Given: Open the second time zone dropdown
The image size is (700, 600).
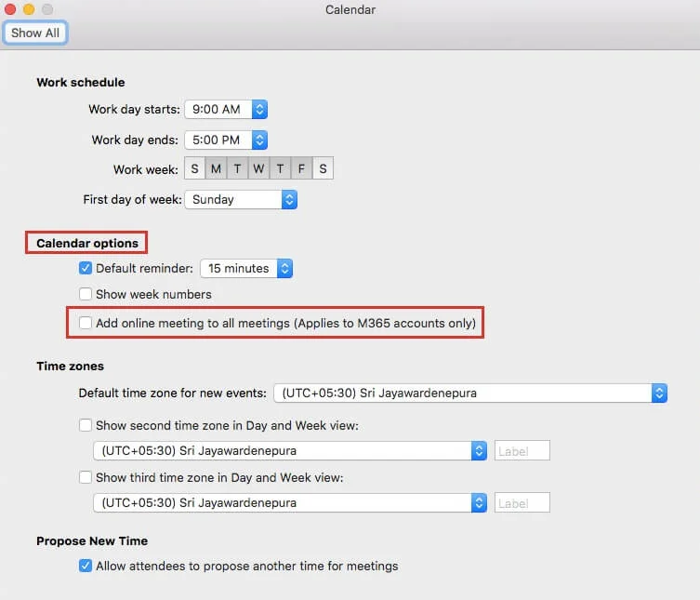Looking at the screenshot, I should click(x=290, y=451).
